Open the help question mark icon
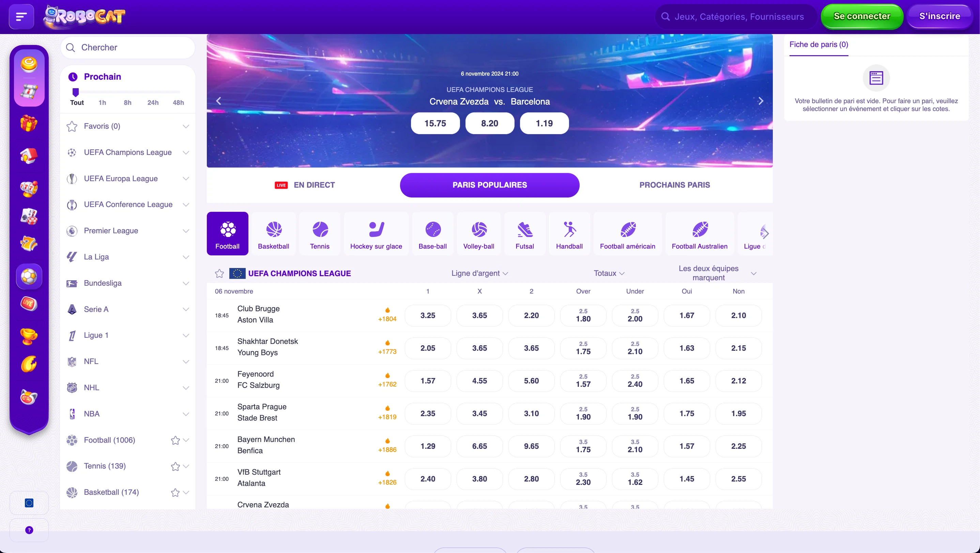Viewport: 980px width, 553px height. click(29, 530)
